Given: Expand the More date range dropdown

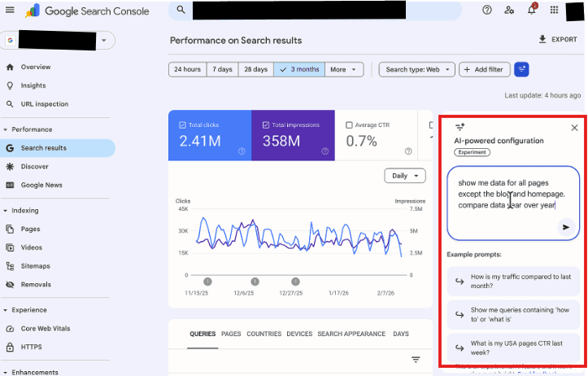Looking at the screenshot, I should (344, 69).
